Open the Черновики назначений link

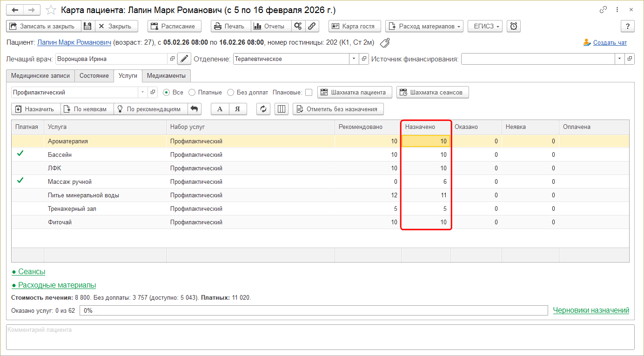coord(591,310)
